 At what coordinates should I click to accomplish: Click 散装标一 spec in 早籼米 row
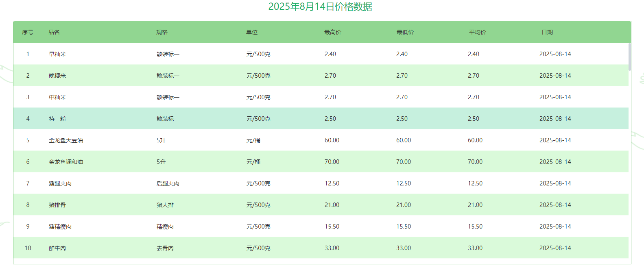168,54
